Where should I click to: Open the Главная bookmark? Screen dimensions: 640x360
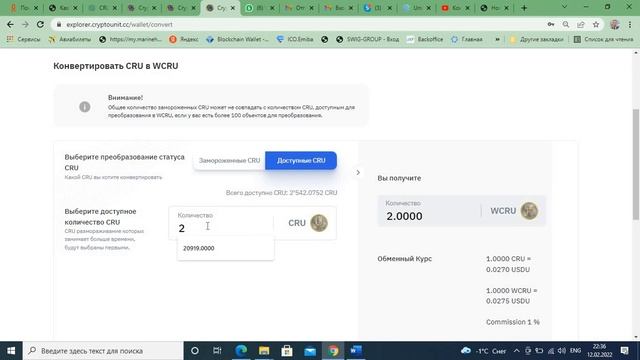[467, 40]
